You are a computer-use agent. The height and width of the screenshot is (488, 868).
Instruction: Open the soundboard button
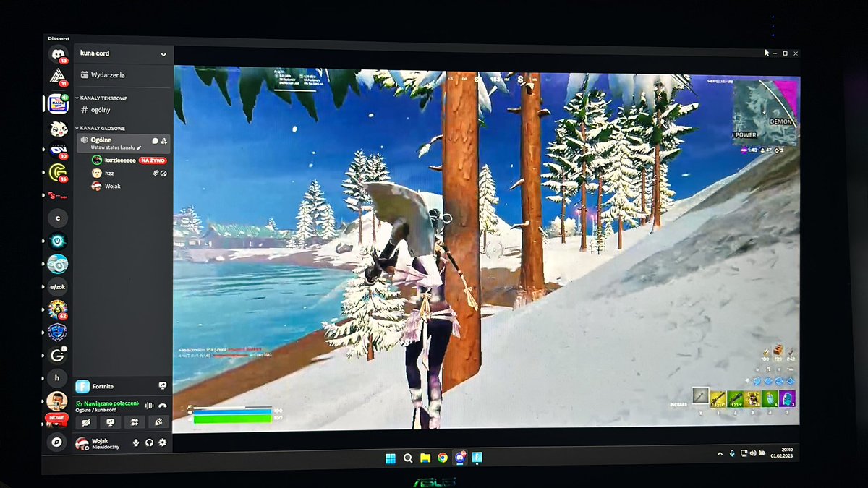[158, 422]
